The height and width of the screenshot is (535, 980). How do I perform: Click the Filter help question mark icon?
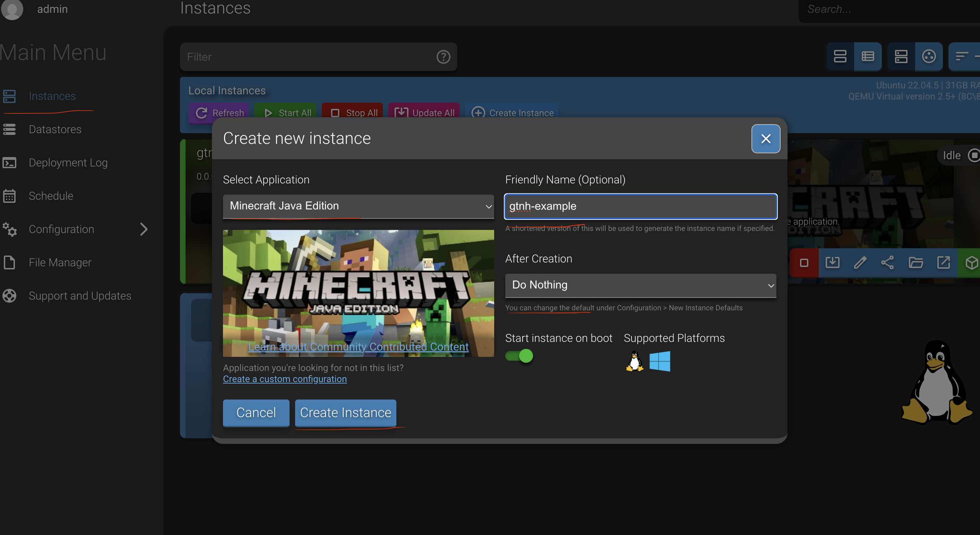point(443,57)
